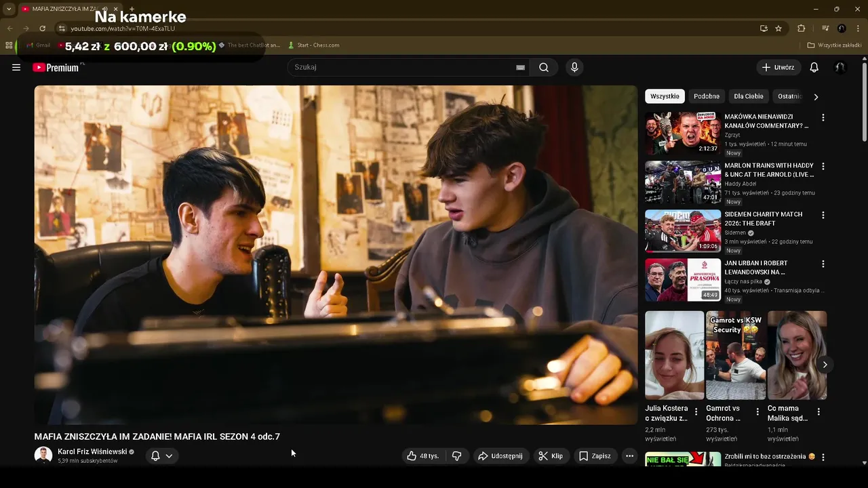This screenshot has width=868, height=488.
Task: Open SIDEMEN CHARITY MATCH 2026 thumbnail
Action: (x=683, y=231)
